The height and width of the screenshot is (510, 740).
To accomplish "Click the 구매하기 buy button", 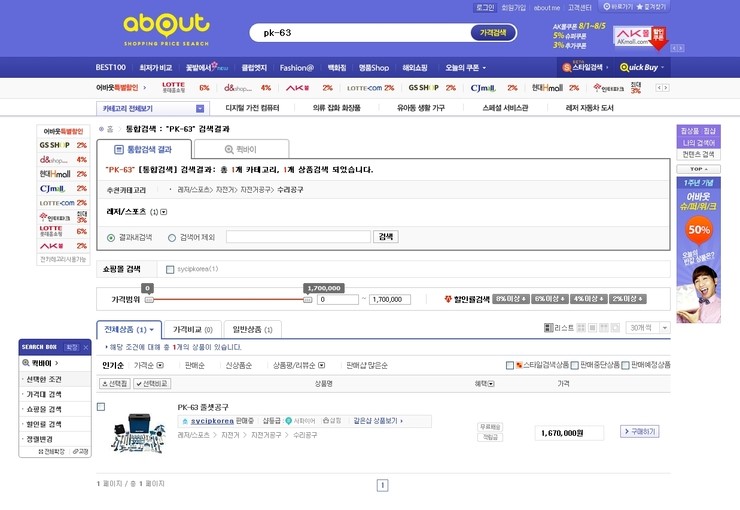I will [x=639, y=431].
